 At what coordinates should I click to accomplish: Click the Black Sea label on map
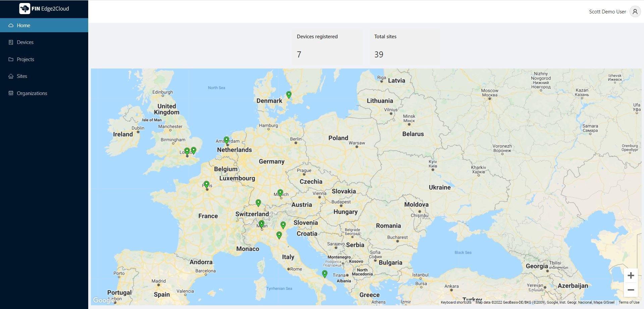[x=463, y=253]
